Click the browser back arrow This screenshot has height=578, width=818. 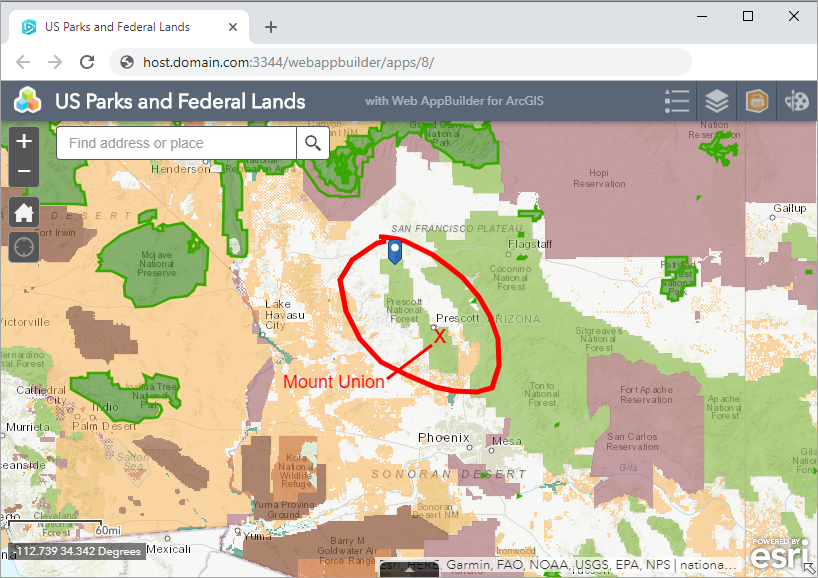(x=23, y=61)
